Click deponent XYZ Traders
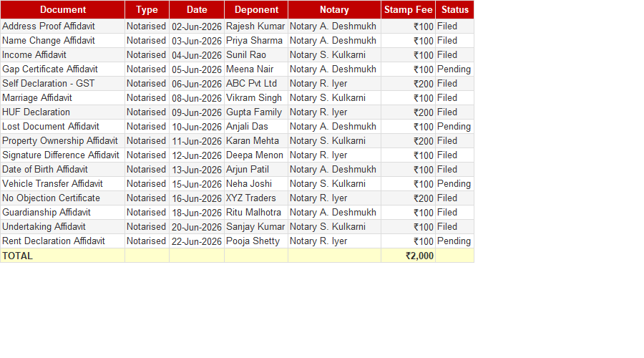The image size is (644, 358). click(256, 198)
